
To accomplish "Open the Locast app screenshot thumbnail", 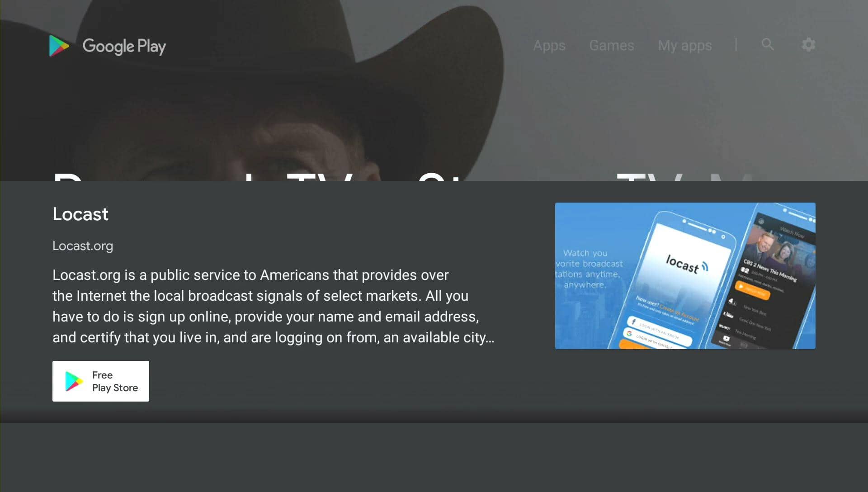I will pos(685,276).
